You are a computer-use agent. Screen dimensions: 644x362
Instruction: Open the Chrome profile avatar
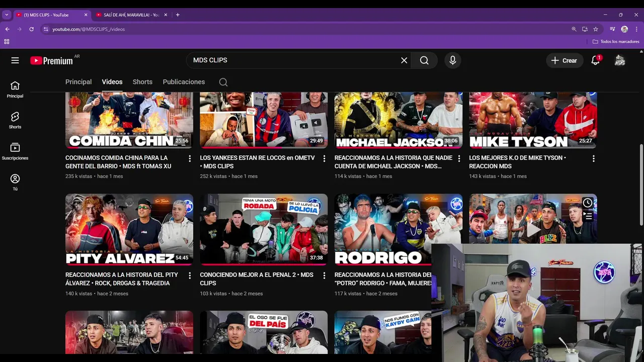point(624,29)
